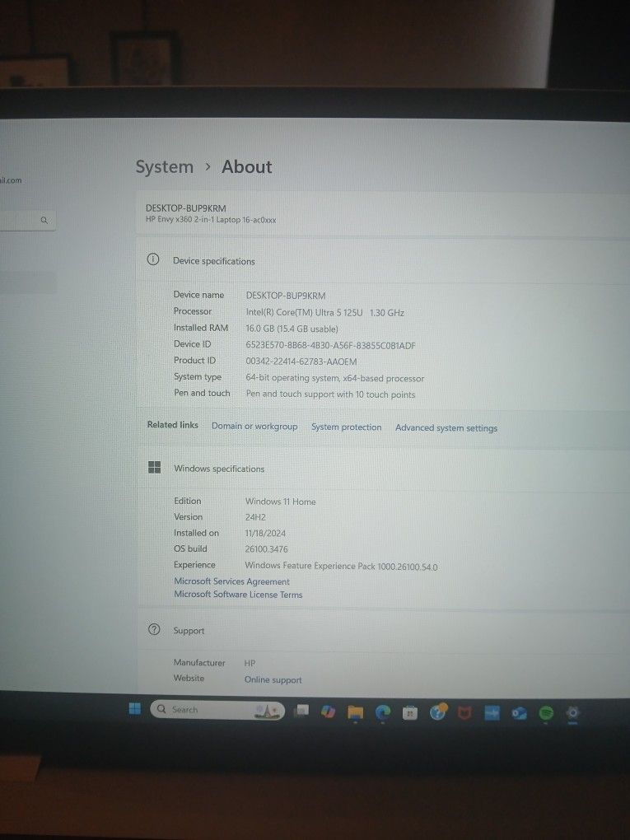
Task: Select the 64-bit operating system text
Action: coord(335,378)
